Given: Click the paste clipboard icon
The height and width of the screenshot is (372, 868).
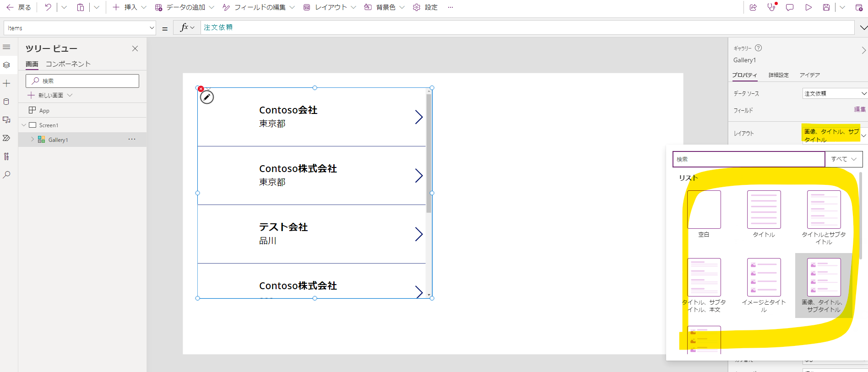Looking at the screenshot, I should [81, 7].
